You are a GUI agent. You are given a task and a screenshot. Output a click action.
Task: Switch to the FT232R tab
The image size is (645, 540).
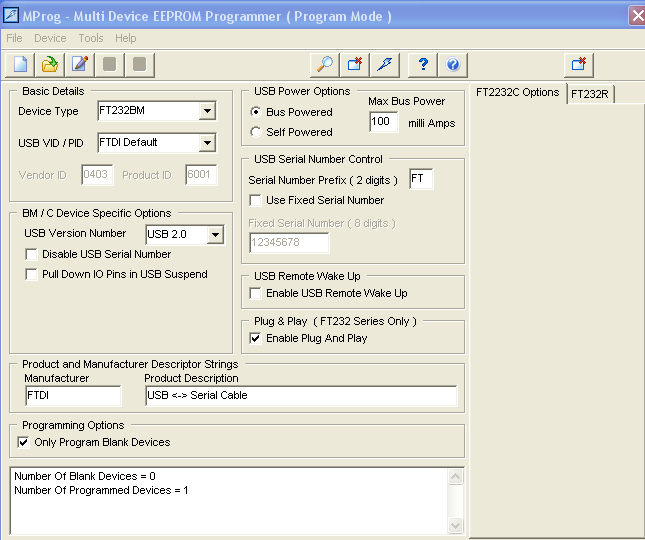[x=590, y=94]
